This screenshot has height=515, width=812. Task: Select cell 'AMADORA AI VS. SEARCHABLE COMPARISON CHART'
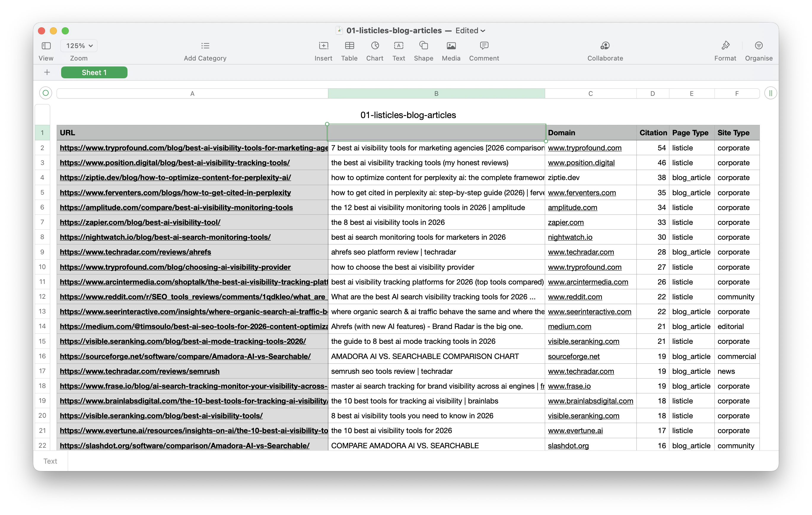(436, 357)
